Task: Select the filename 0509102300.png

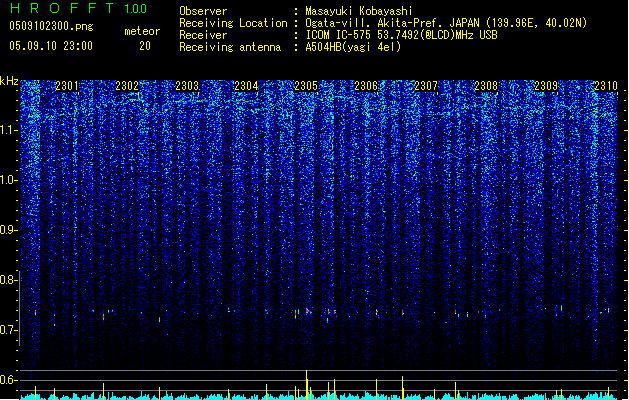Action: (51, 27)
